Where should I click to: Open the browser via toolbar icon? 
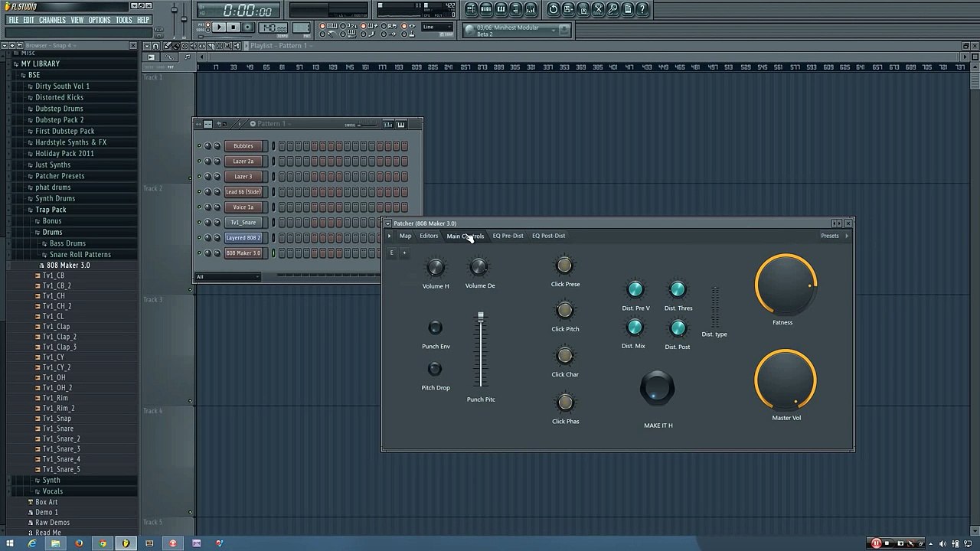click(515, 9)
